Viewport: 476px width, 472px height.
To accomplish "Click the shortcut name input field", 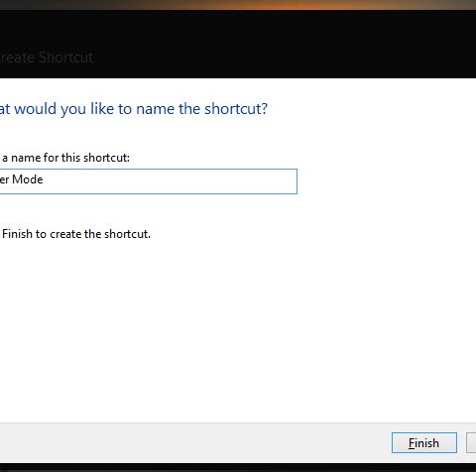I will 149,181.
